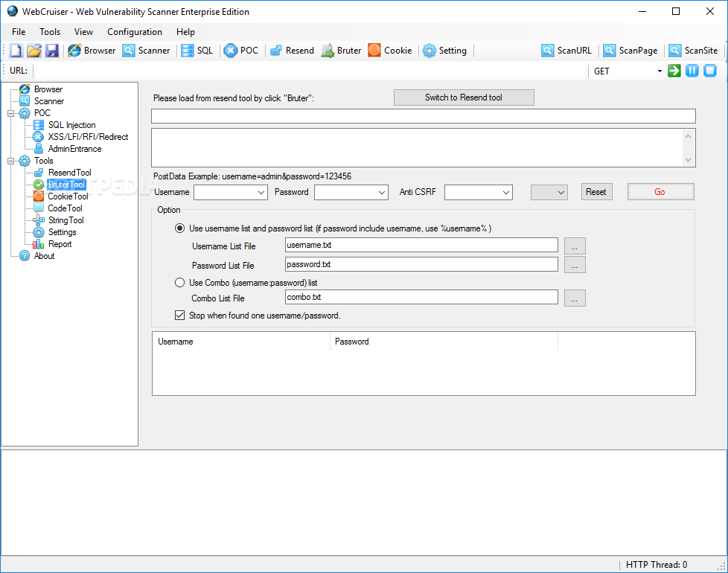This screenshot has width=728, height=573.
Task: Click the single-line request input box
Action: click(x=424, y=116)
